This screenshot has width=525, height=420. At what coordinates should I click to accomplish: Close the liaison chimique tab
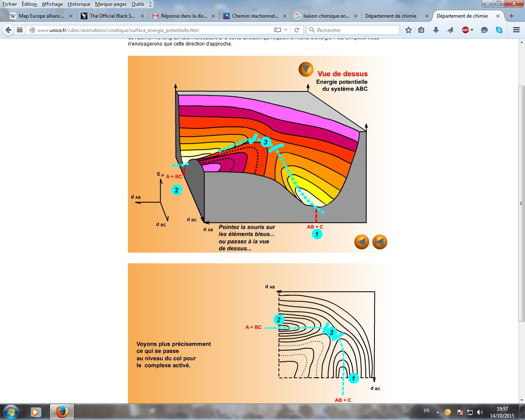[356, 16]
